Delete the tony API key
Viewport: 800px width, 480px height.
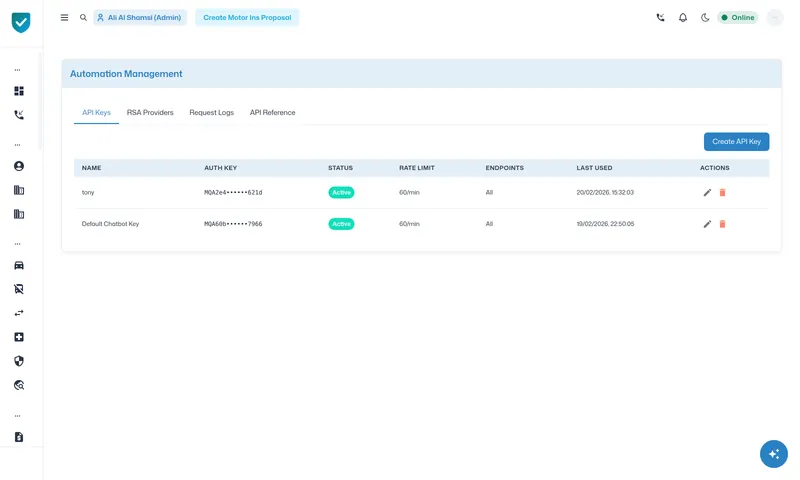(722, 192)
